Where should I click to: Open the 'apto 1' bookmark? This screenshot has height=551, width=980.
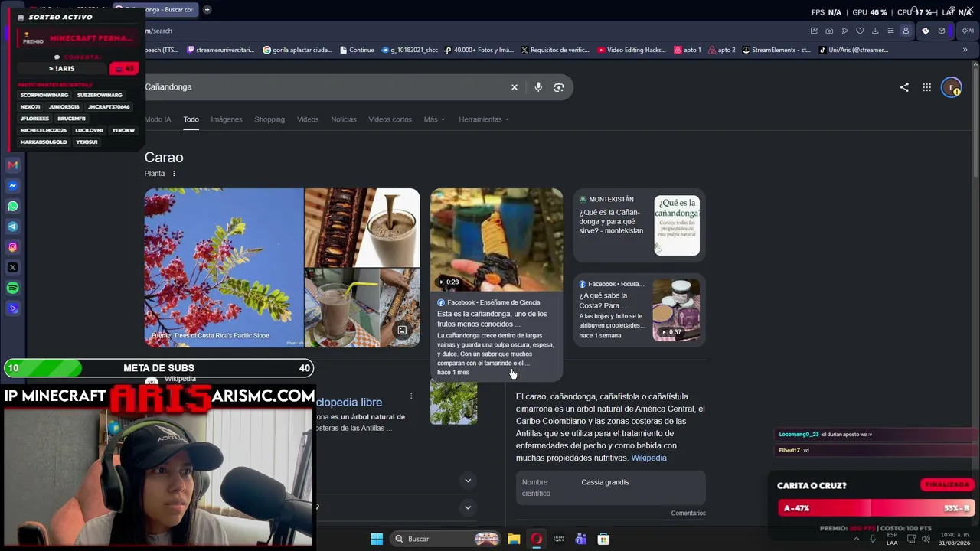click(688, 50)
